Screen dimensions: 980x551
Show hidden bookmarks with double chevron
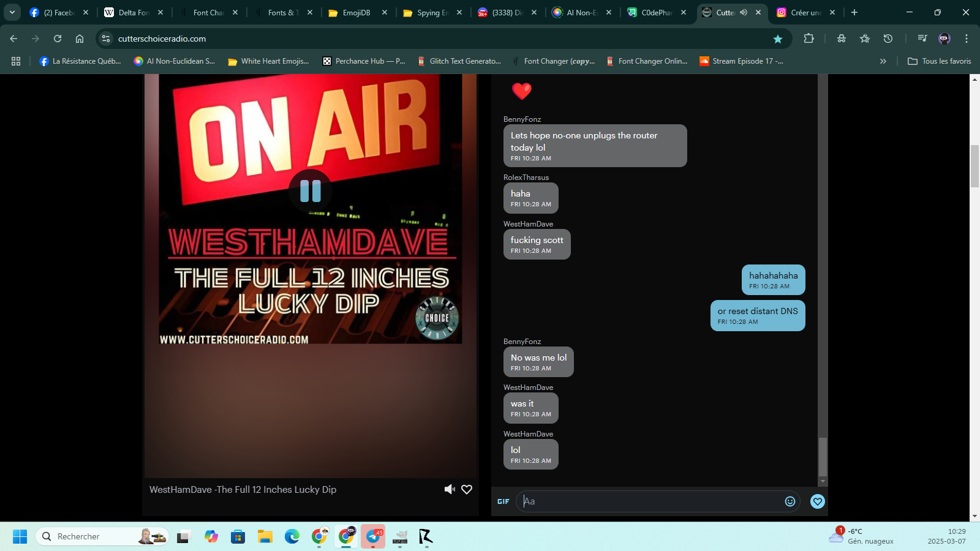coord(883,61)
